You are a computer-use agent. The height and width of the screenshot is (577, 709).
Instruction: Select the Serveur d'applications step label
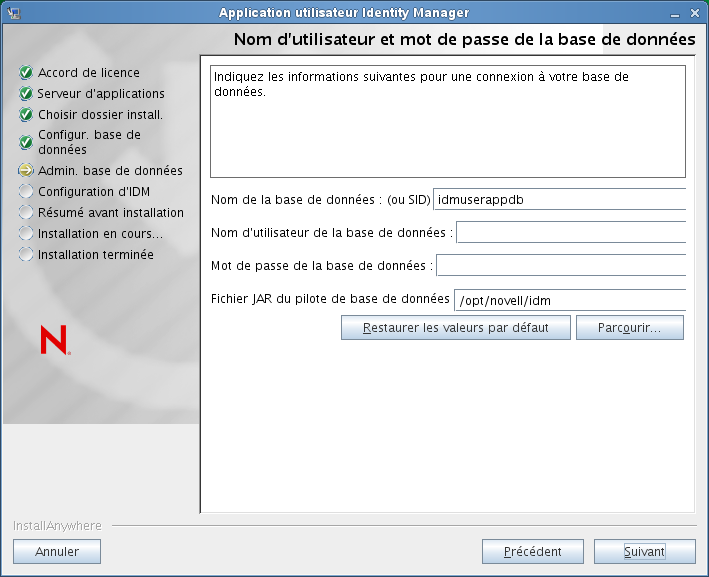coord(101,94)
